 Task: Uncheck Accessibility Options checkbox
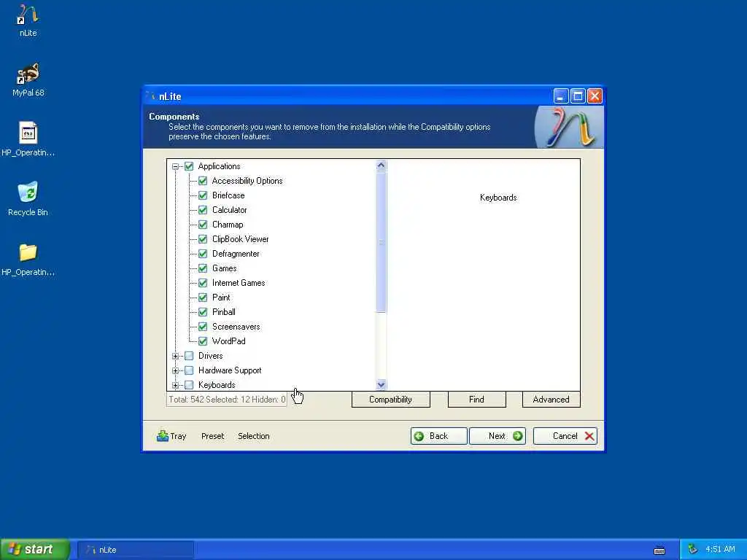(203, 181)
